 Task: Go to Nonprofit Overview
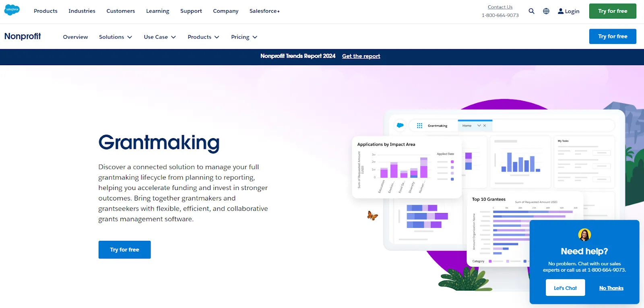coord(75,37)
